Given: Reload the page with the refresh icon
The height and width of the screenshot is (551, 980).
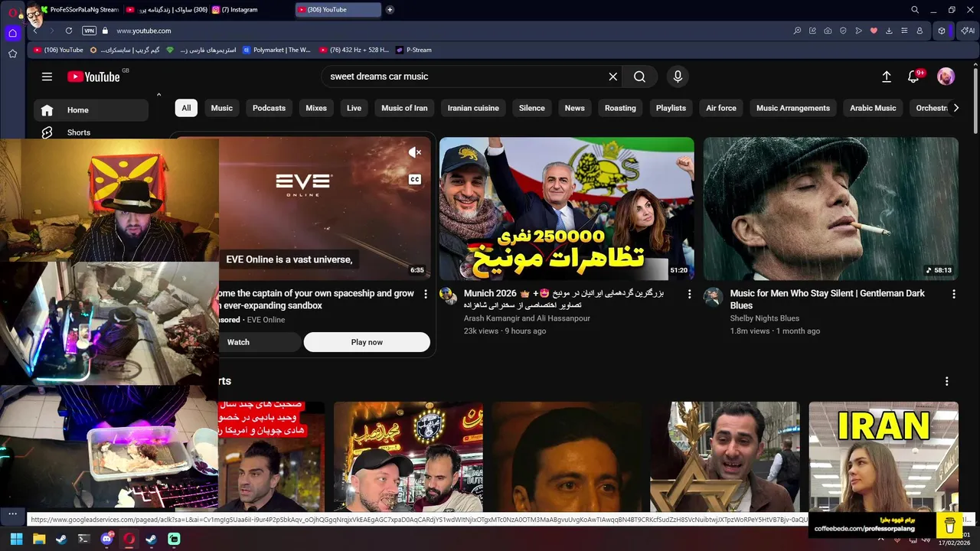Looking at the screenshot, I should pyautogui.click(x=69, y=31).
